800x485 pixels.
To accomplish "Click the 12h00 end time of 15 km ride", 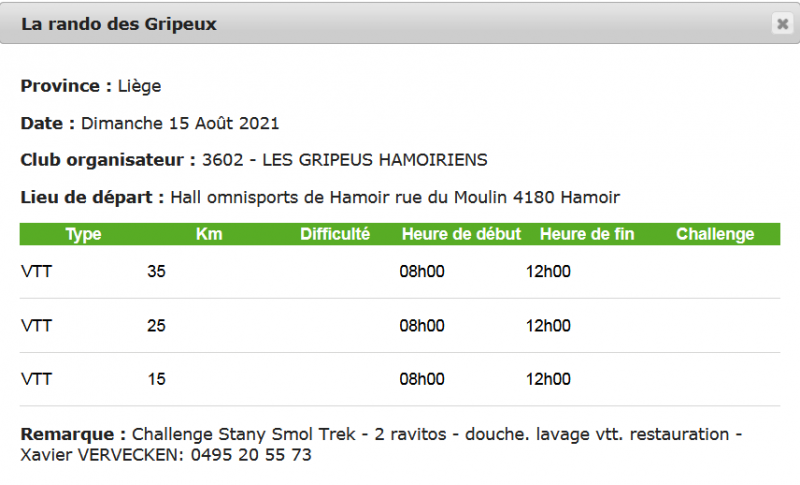I will (548, 379).
